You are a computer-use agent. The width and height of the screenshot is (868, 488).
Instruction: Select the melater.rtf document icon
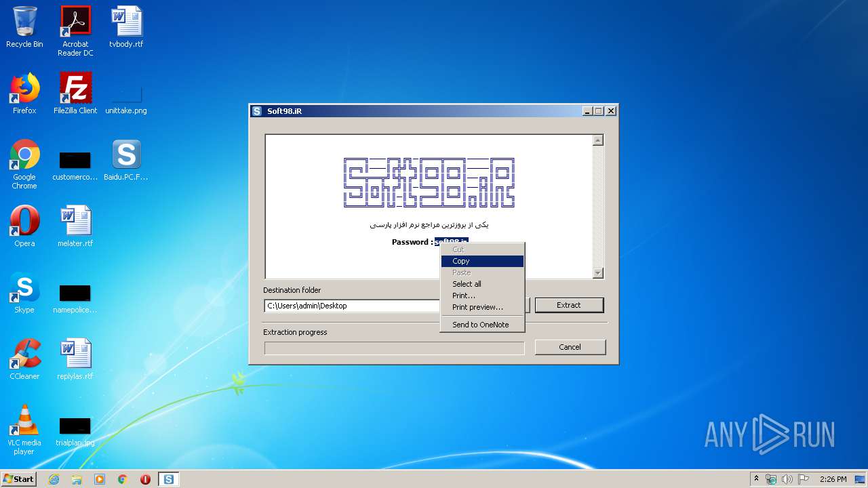tap(75, 226)
